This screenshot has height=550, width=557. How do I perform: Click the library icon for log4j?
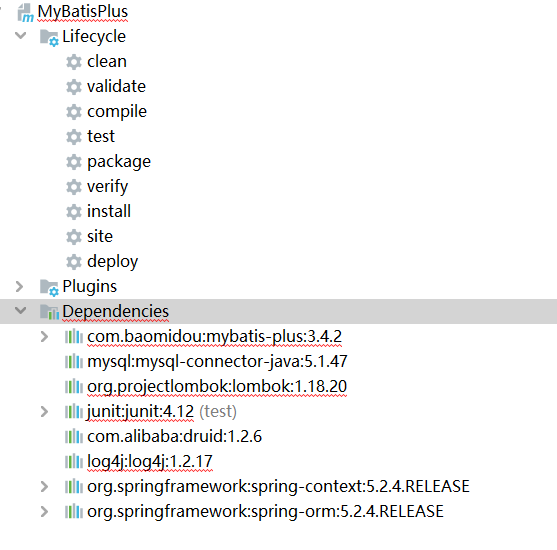(x=74, y=462)
